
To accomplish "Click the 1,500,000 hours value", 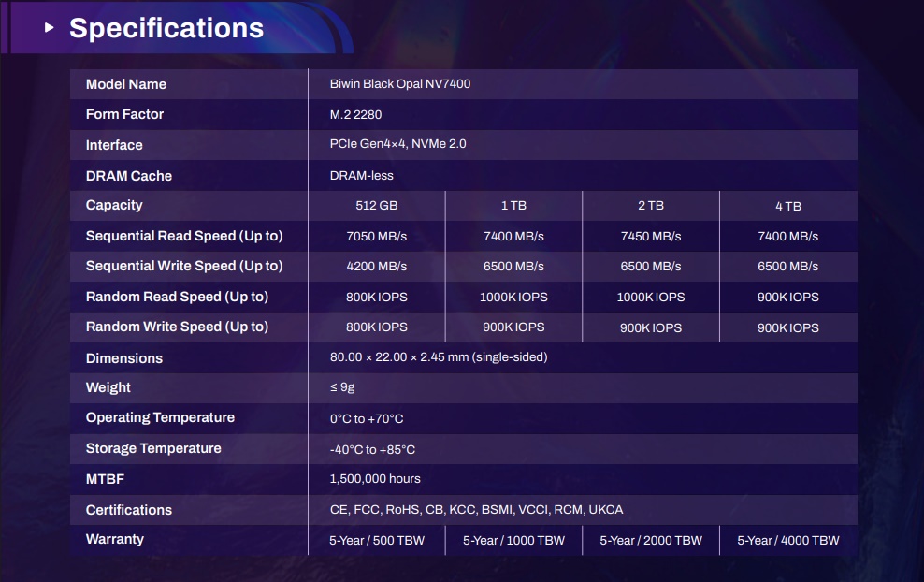I will [x=375, y=479].
